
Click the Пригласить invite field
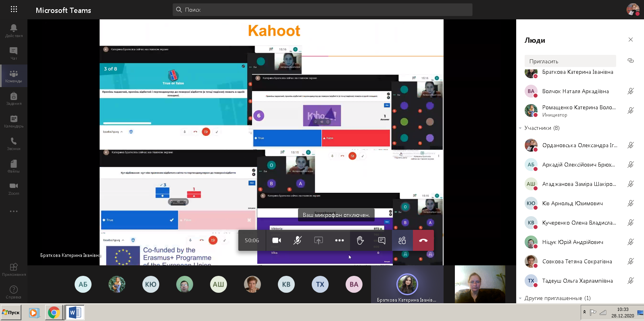point(570,61)
